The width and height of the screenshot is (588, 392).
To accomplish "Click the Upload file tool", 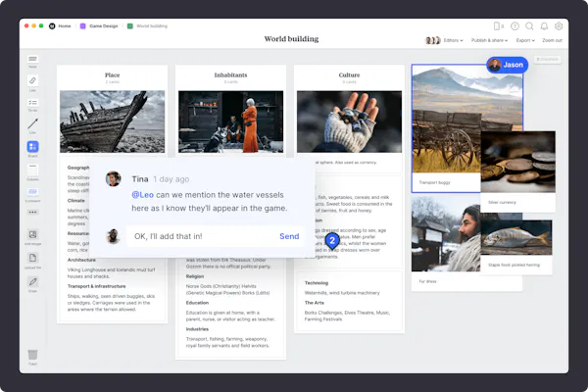I will [32, 259].
